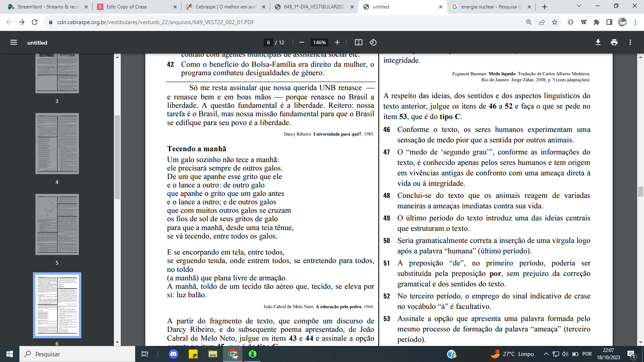
Task: Click the document vertical scrollbar thumb
Action: pyautogui.click(x=640, y=192)
